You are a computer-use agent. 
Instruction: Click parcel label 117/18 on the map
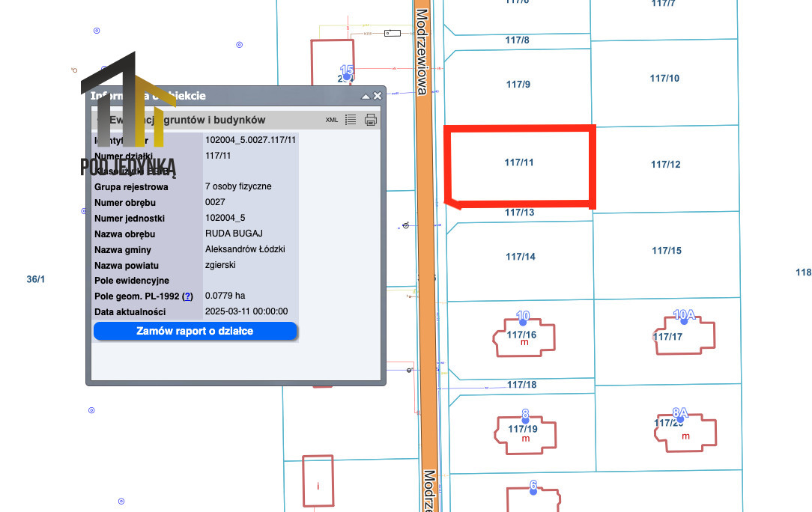[x=521, y=385]
